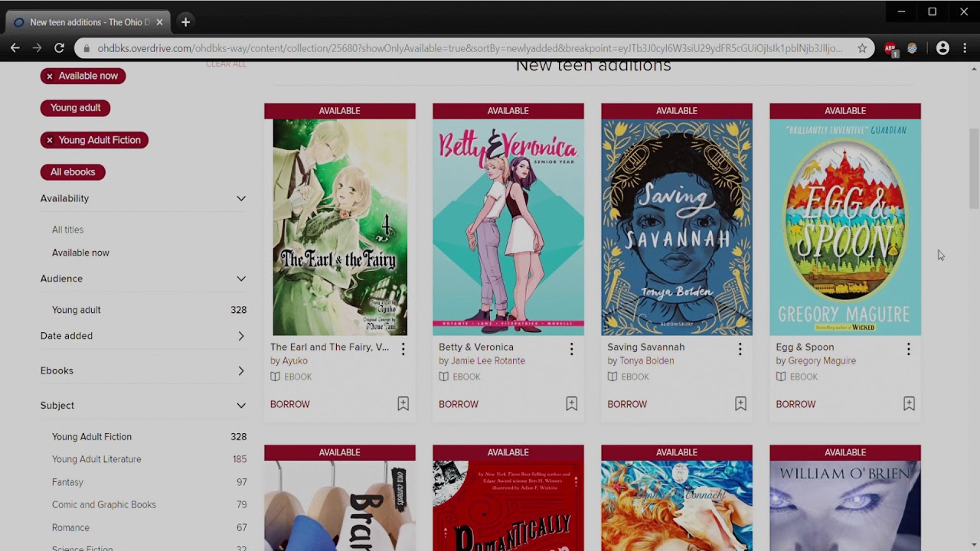This screenshot has height=551, width=980.
Task: Bookmark this page with the star icon
Action: (862, 48)
